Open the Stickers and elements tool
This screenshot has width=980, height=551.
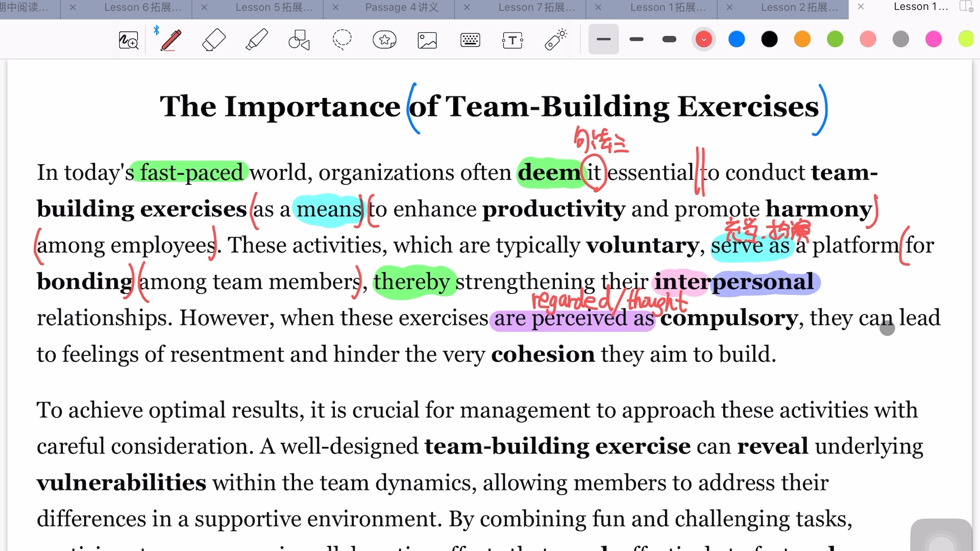point(384,40)
